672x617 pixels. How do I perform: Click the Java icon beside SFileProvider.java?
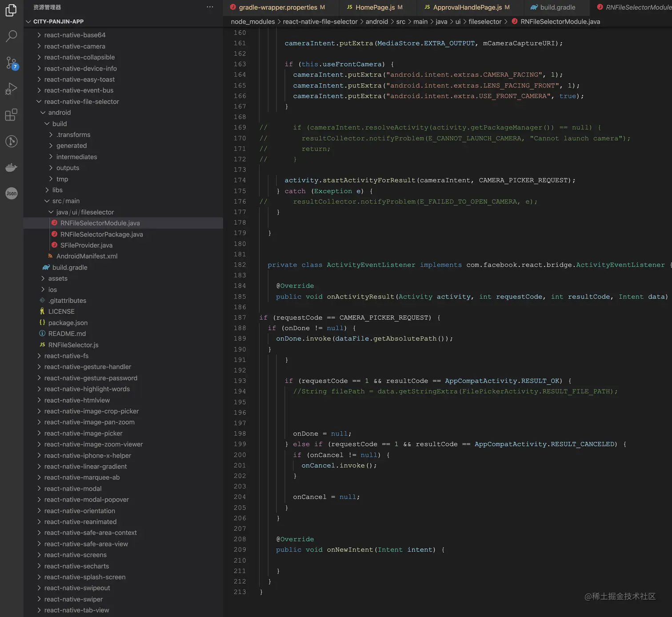point(54,245)
